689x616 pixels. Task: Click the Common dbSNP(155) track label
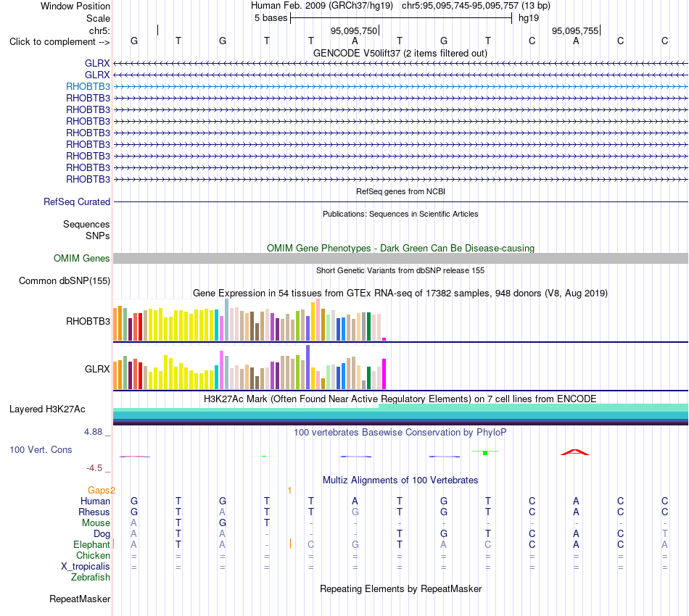click(x=64, y=281)
